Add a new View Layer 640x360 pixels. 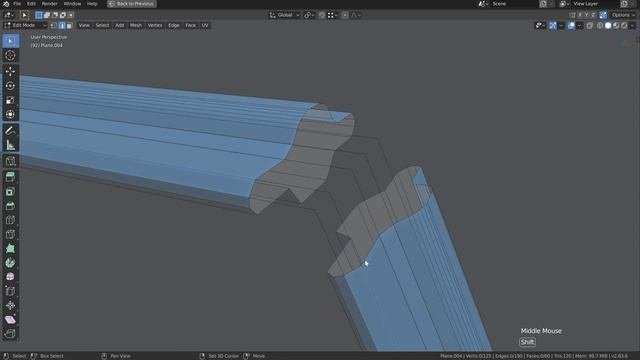coord(624,4)
